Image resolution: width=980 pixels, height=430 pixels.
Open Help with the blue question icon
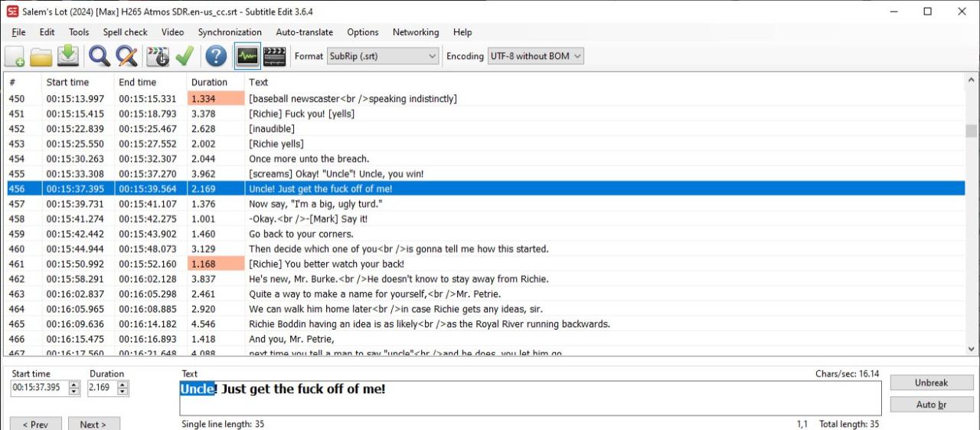point(217,56)
